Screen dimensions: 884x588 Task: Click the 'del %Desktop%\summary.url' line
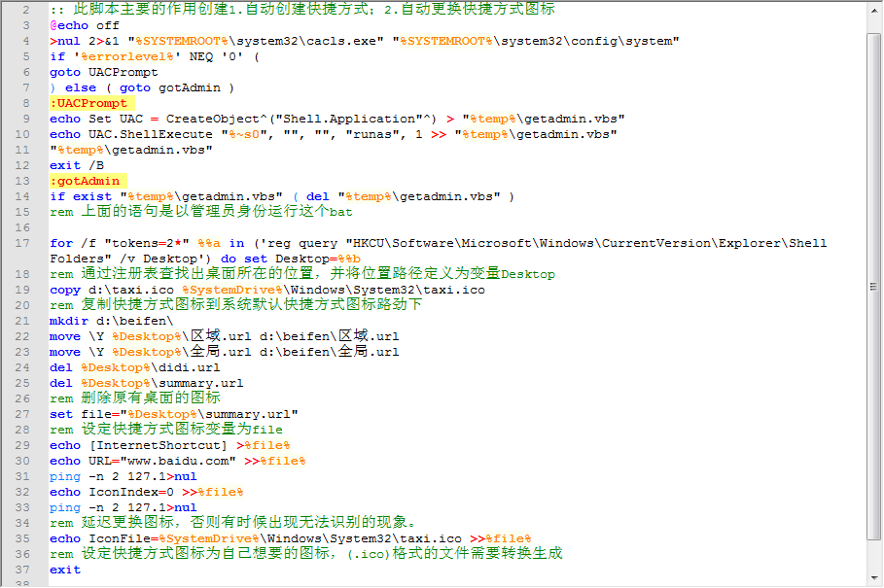147,383
